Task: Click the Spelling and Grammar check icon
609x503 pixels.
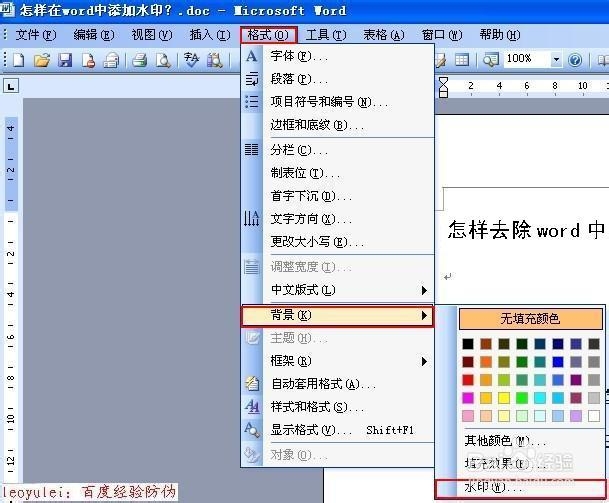Action: tap(191, 60)
